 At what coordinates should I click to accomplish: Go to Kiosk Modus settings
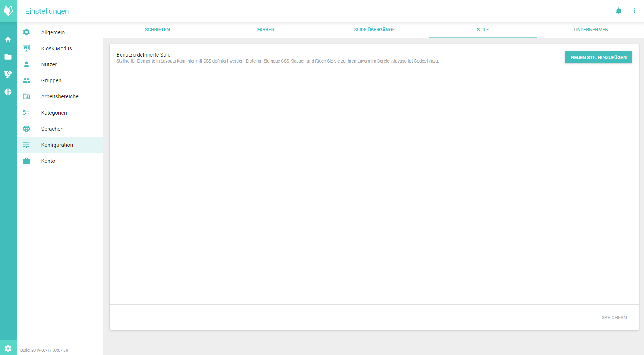(x=57, y=48)
